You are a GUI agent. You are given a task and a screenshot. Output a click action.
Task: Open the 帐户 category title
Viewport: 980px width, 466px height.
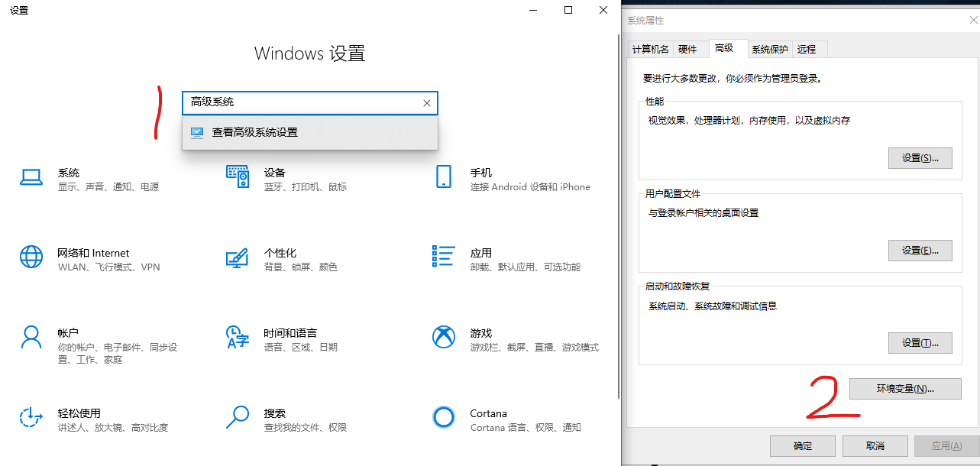[x=69, y=333]
